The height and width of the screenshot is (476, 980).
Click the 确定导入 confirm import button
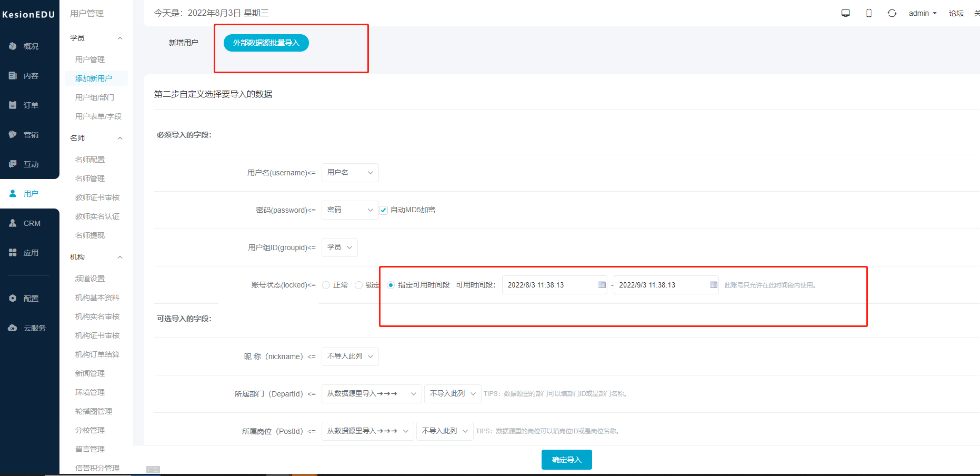tap(566, 459)
